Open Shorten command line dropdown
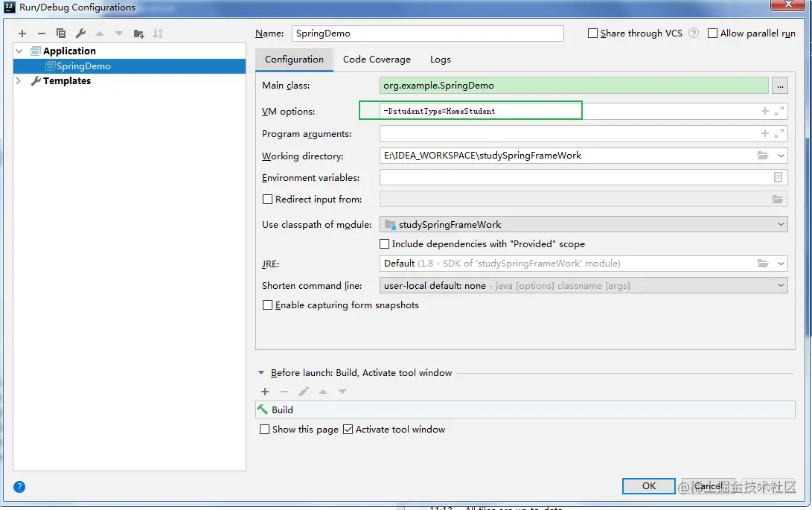The image size is (812, 510). point(781,285)
